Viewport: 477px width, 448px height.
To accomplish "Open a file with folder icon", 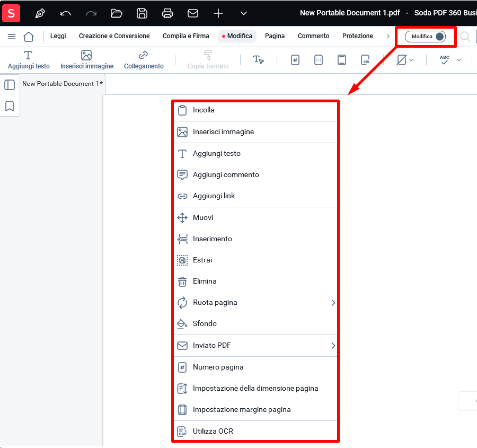I will 116,13.
